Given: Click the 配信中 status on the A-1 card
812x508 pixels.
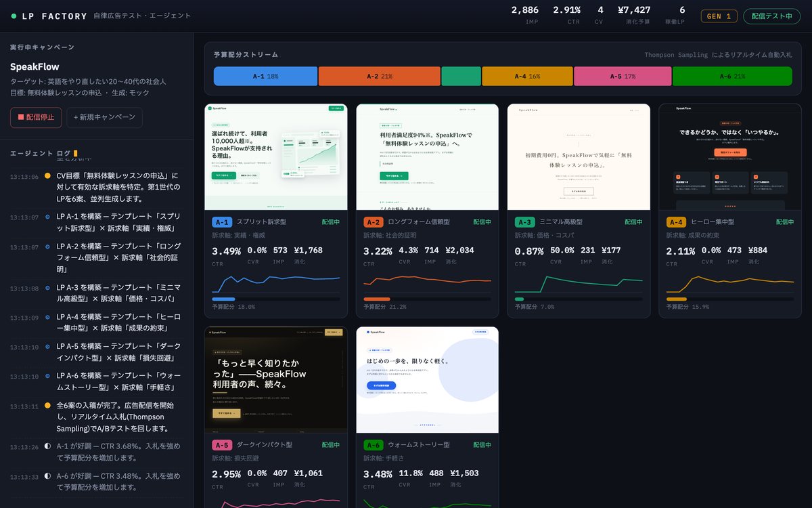Looking at the screenshot, I should (x=331, y=222).
